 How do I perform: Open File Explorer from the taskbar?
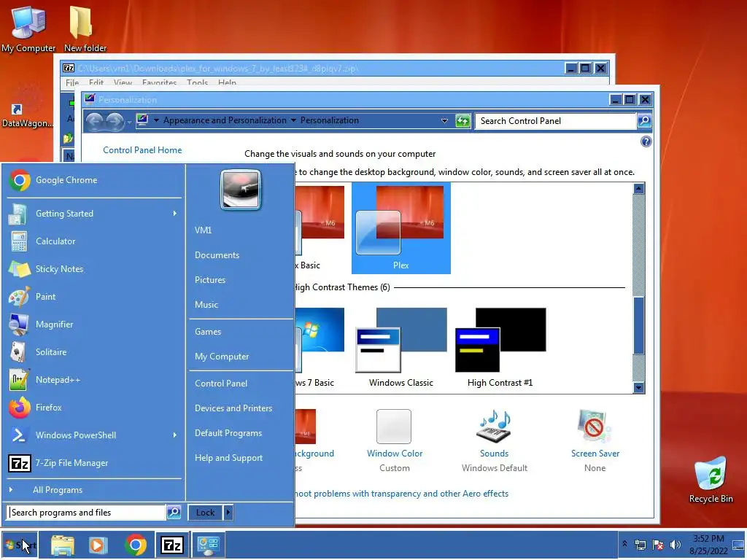click(x=63, y=545)
